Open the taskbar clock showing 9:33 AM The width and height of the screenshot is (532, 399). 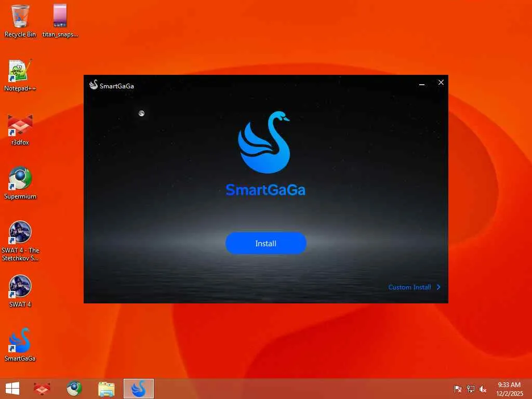click(509, 389)
